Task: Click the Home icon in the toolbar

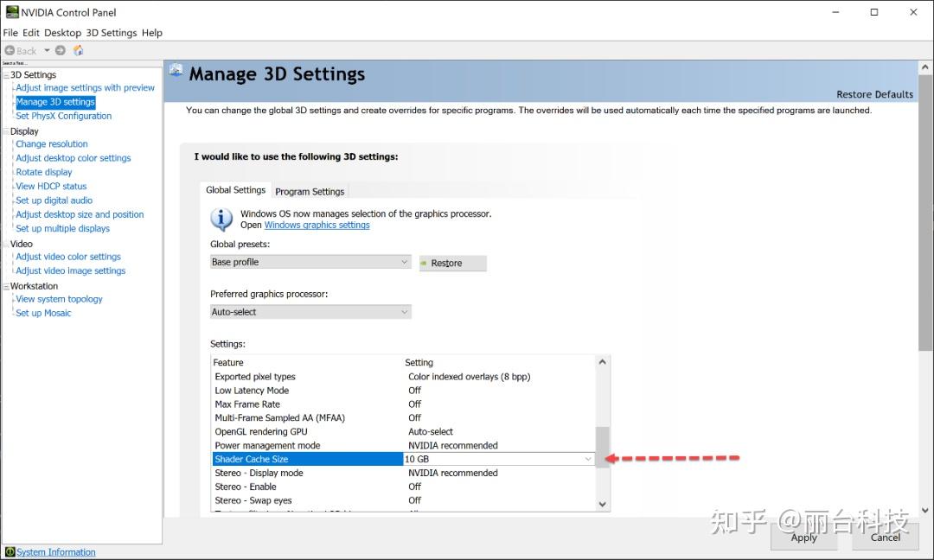Action: [x=78, y=50]
